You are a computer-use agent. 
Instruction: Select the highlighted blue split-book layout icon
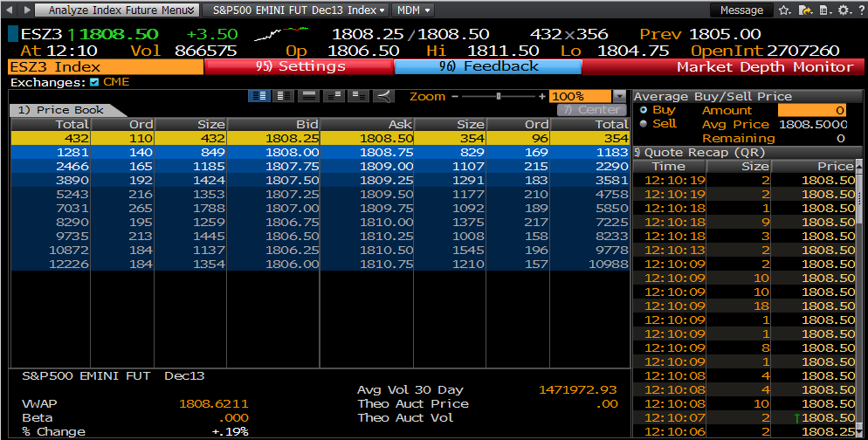pyautogui.click(x=258, y=96)
